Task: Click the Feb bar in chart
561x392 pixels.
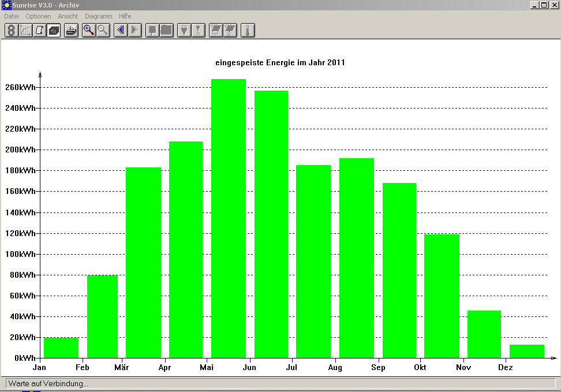Action: (102, 316)
